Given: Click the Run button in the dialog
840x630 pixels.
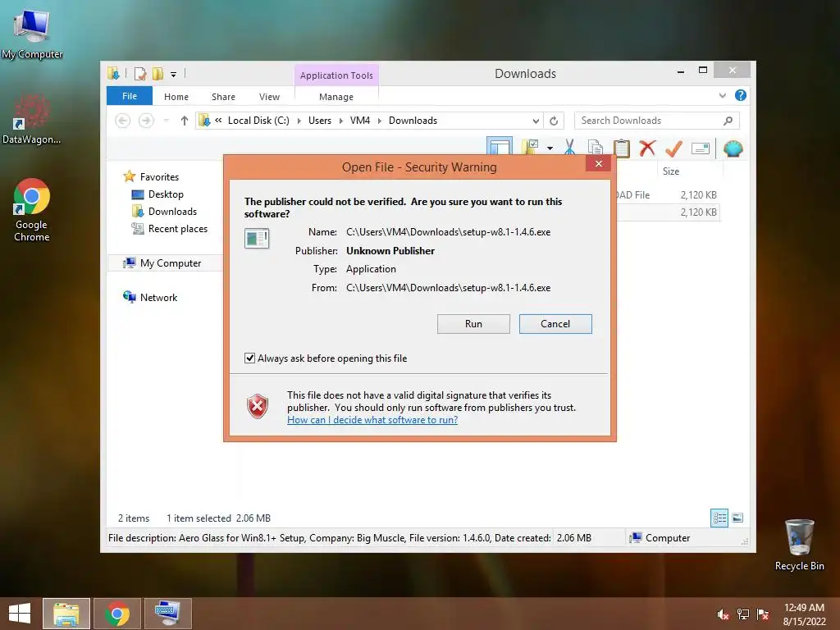Looking at the screenshot, I should click(x=473, y=323).
